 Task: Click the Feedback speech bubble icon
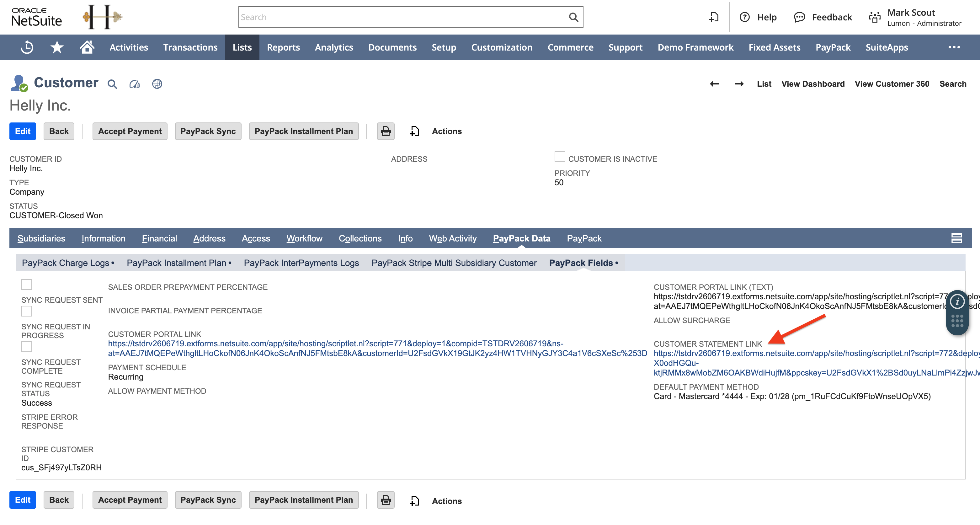pyautogui.click(x=800, y=17)
